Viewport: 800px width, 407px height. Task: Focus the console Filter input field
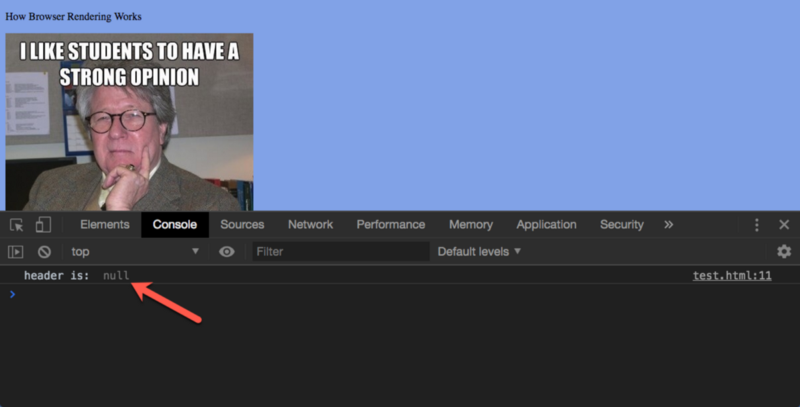point(341,251)
